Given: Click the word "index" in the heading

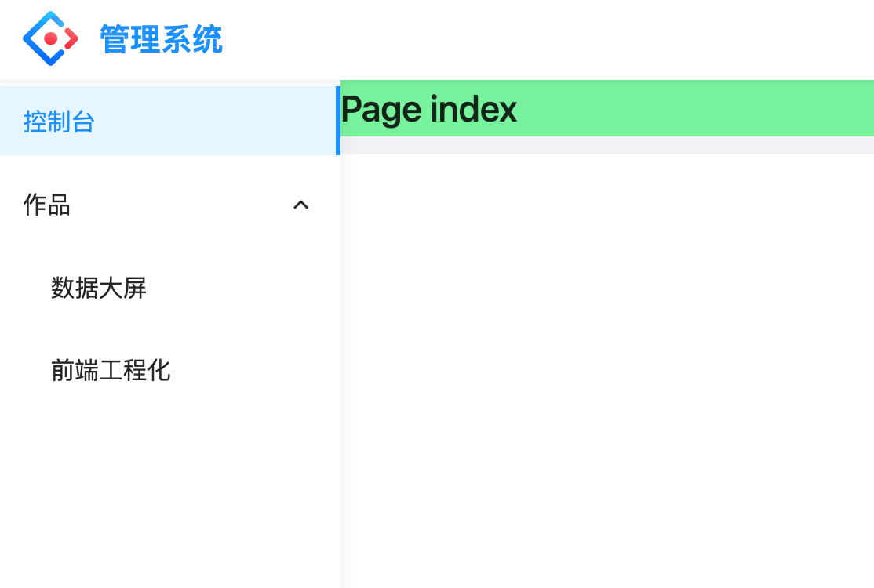Looking at the screenshot, I should (x=473, y=109).
